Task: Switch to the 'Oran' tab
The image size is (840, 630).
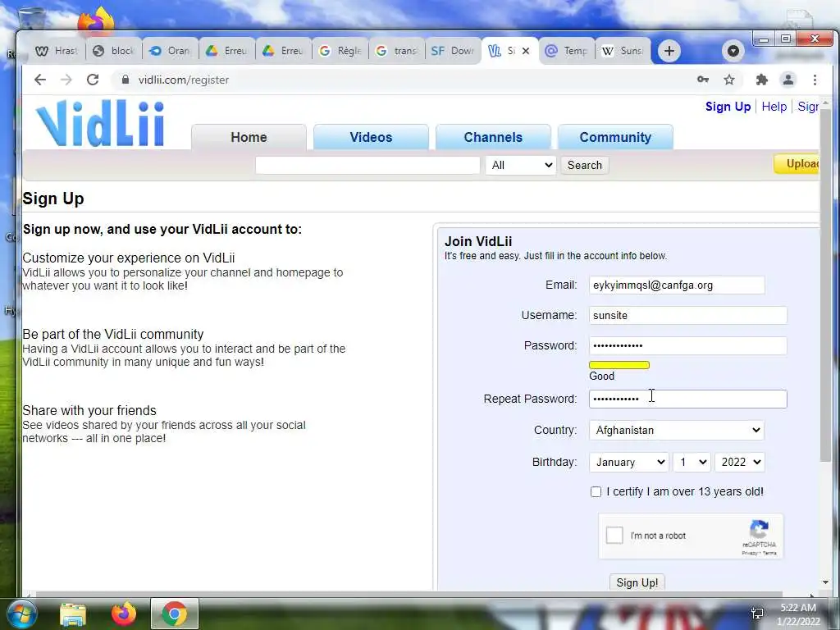Action: [x=171, y=51]
